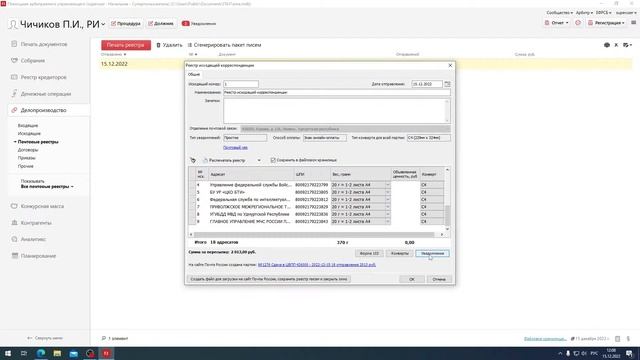The image size is (640, 360).
Task: Open the Тип уведомлений field
Action: click(x=245, y=138)
